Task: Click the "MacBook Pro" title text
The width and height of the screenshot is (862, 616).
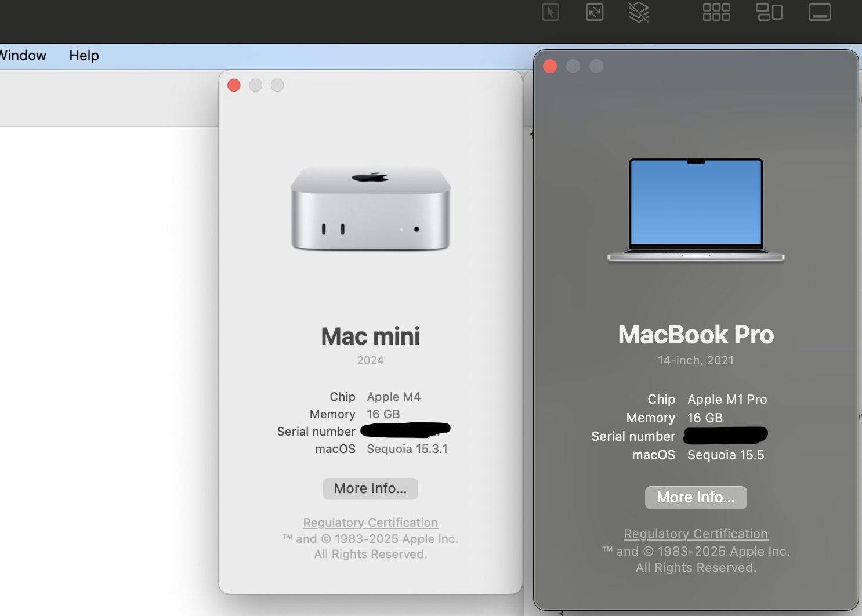Action: point(696,335)
